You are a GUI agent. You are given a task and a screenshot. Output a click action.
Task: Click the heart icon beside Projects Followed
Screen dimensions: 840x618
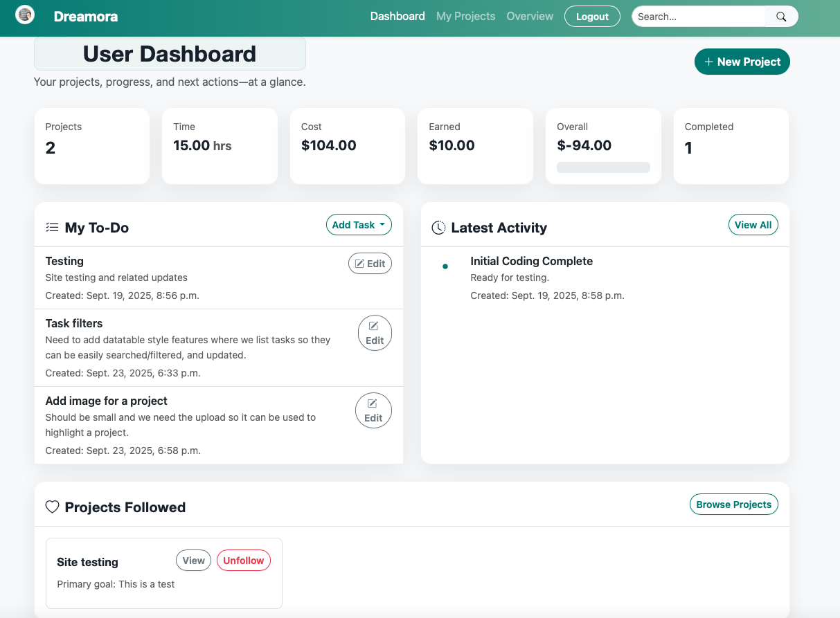(52, 507)
